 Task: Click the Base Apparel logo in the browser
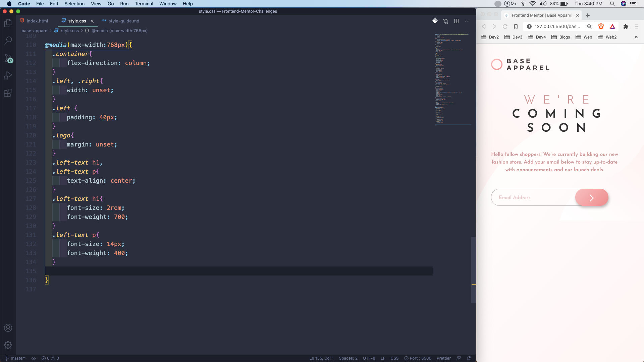point(520,64)
